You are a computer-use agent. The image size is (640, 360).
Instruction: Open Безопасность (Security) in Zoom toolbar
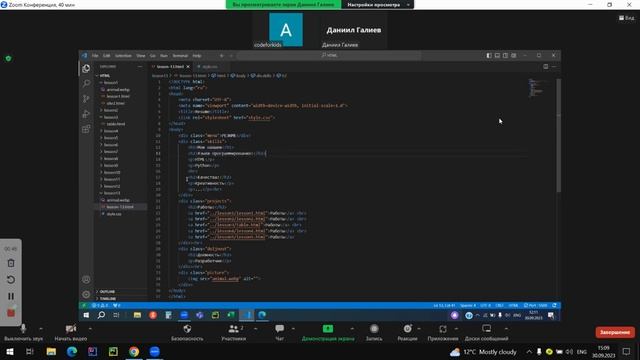pyautogui.click(x=187, y=333)
